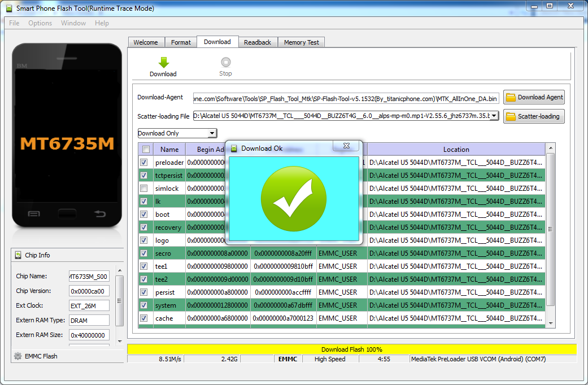The width and height of the screenshot is (588, 385).
Task: Click the High Speed status entry
Action: point(330,359)
